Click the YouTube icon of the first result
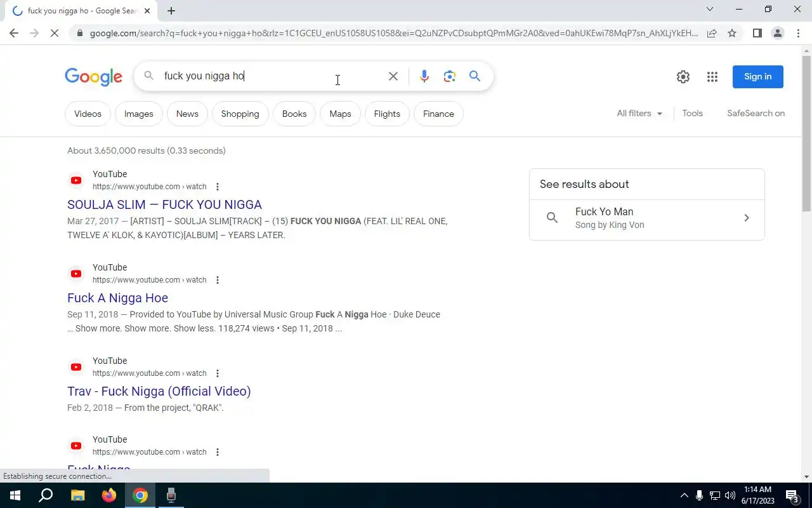The height and width of the screenshot is (508, 812). coord(76,180)
